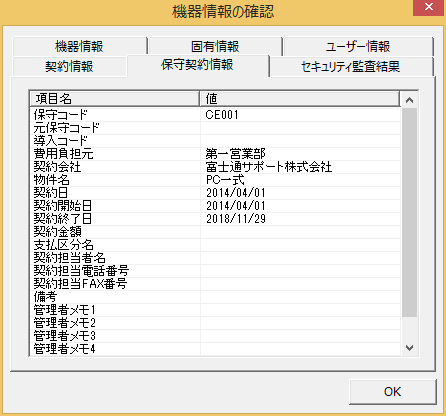
Task: Select the 管理者メモ3 row
Action: point(215,336)
